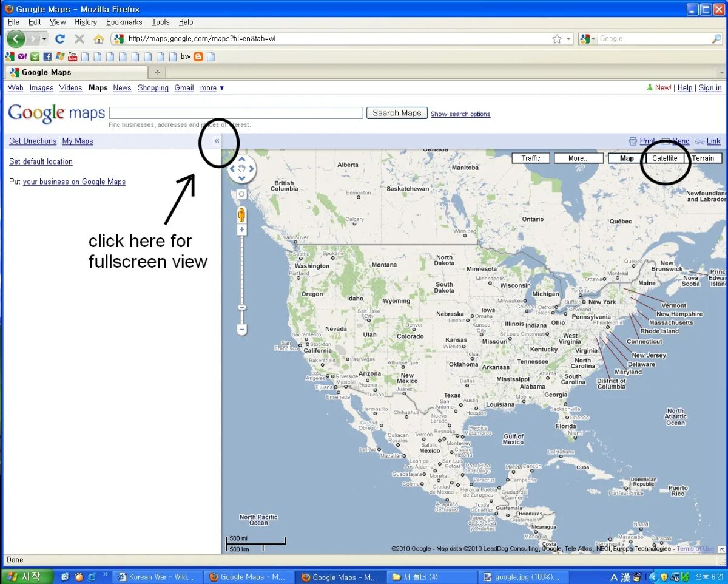
Task: Go to the Images link
Action: click(x=42, y=88)
